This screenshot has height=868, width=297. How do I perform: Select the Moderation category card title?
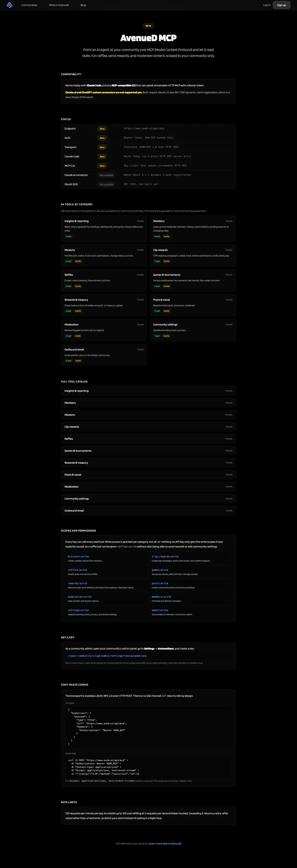(71, 324)
